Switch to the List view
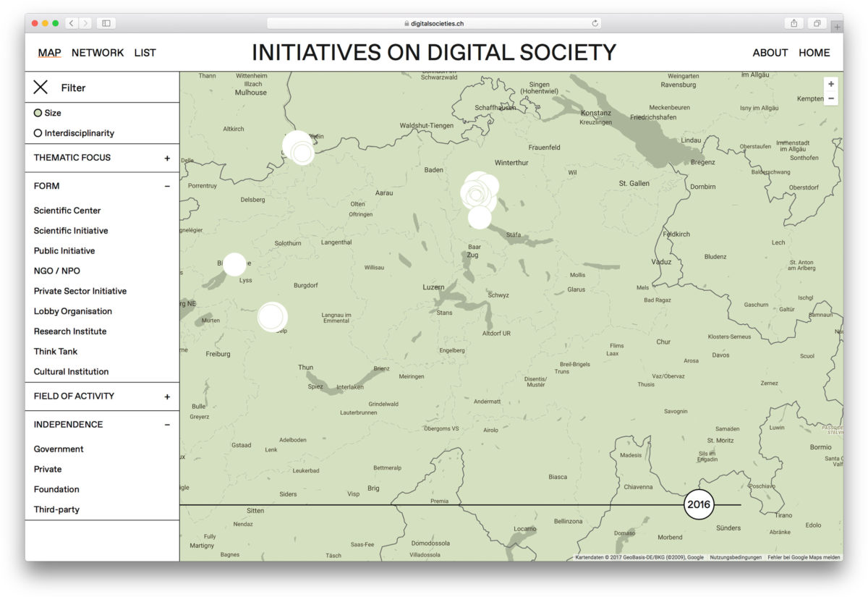Viewport: 868px width, 597px height. click(145, 53)
